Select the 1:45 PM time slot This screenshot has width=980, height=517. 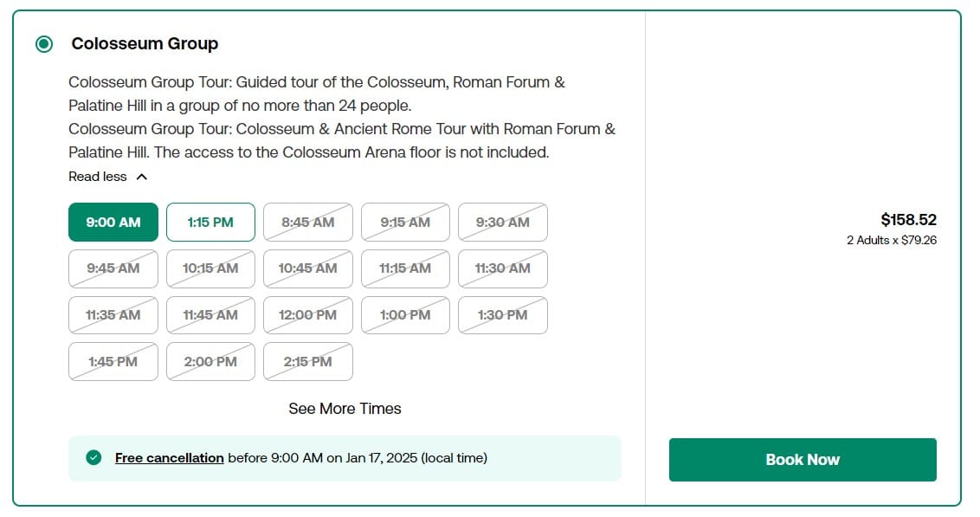[113, 361]
